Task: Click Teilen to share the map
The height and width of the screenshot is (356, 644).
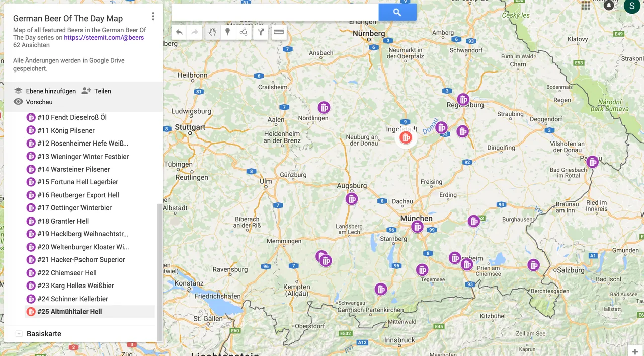Action: [x=97, y=91]
